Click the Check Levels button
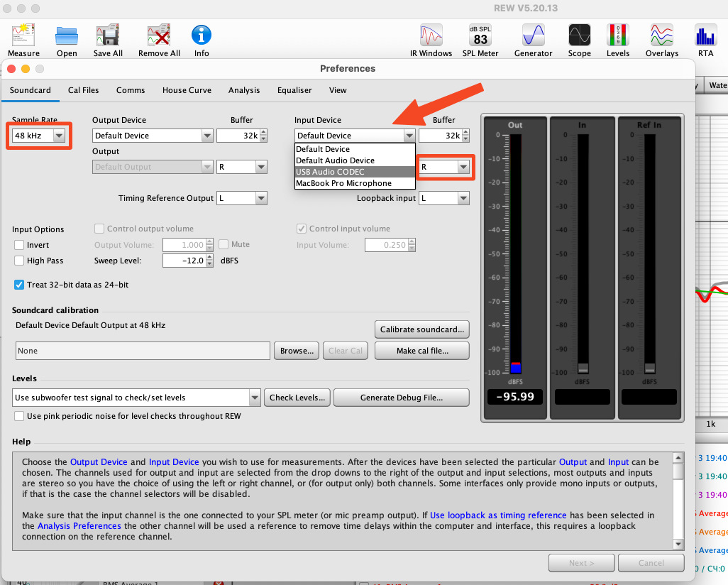This screenshot has height=585, width=728. click(297, 398)
